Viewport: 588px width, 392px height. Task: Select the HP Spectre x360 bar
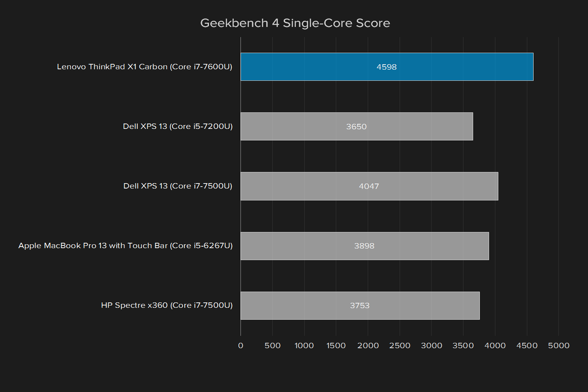coord(360,306)
